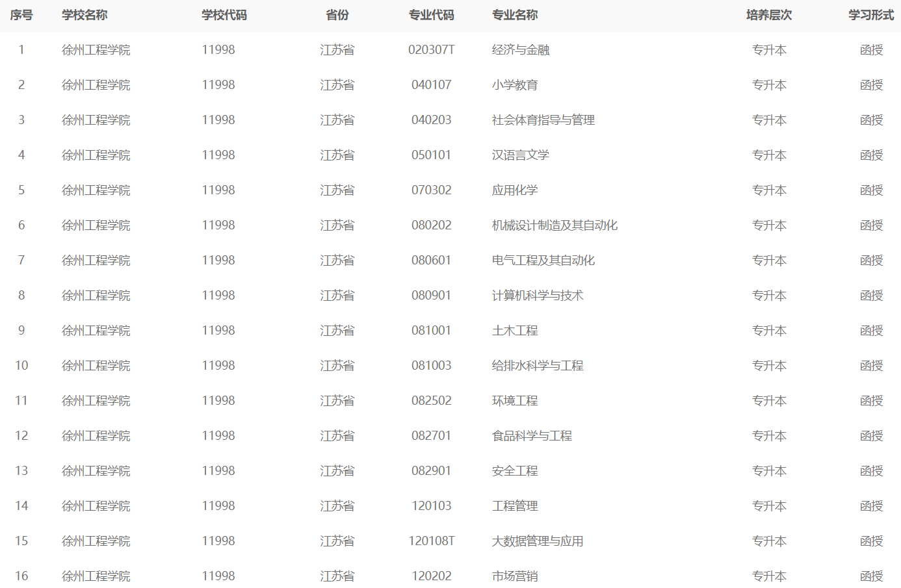901x588 pixels.
Task: Click 徐州工程学院 in the 土木工程 row
Action: tap(96, 331)
